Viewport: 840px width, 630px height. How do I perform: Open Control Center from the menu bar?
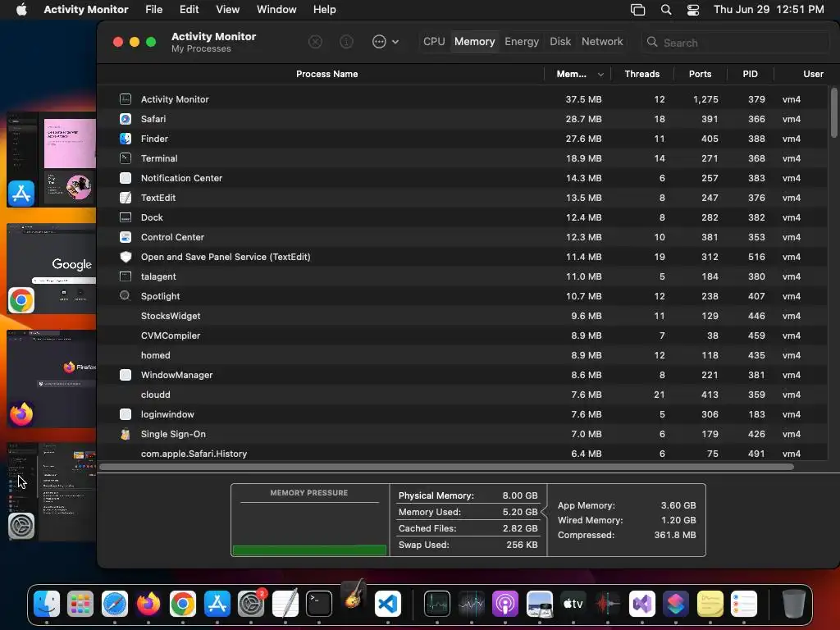[693, 10]
